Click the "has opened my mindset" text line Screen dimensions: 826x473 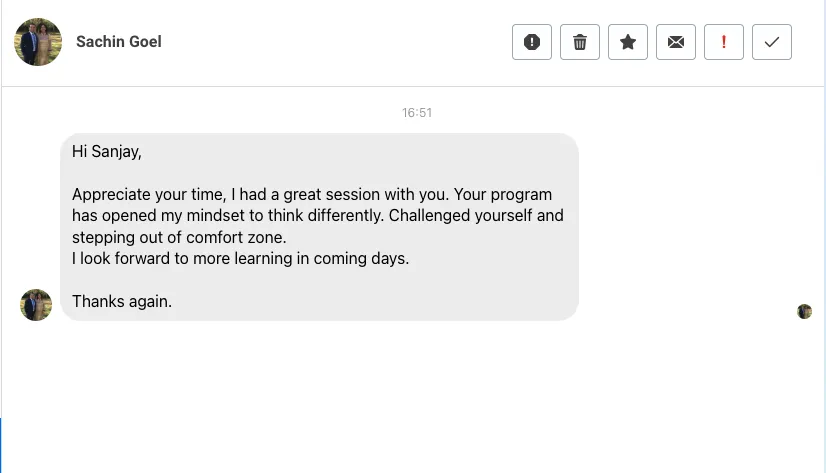pos(318,216)
